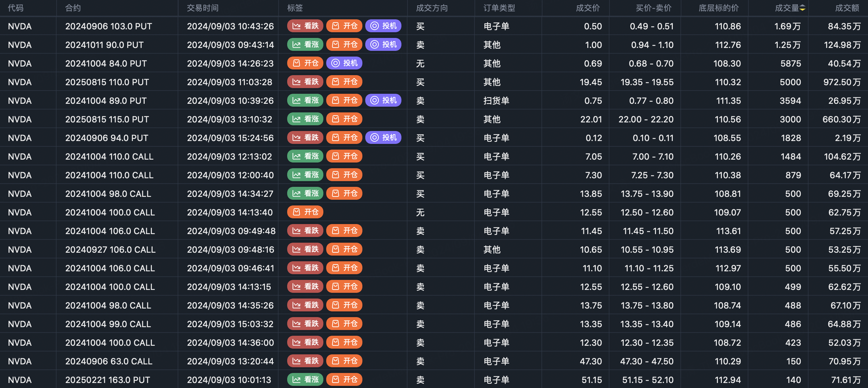Open contract 20240927 106.0 CALL
Viewport: 868px width, 388px height.
(x=110, y=249)
